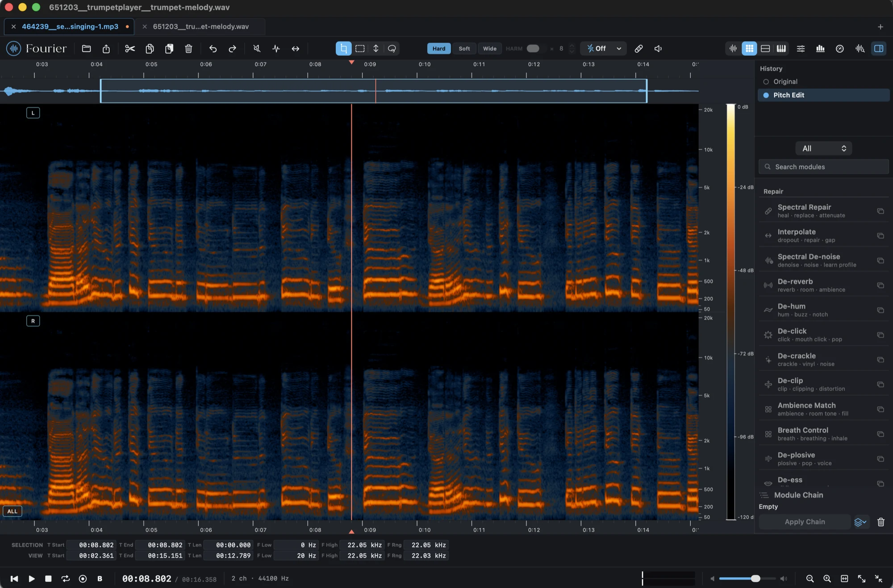893x588 pixels.
Task: Select the rectangular marquee selection tool
Action: click(x=360, y=49)
